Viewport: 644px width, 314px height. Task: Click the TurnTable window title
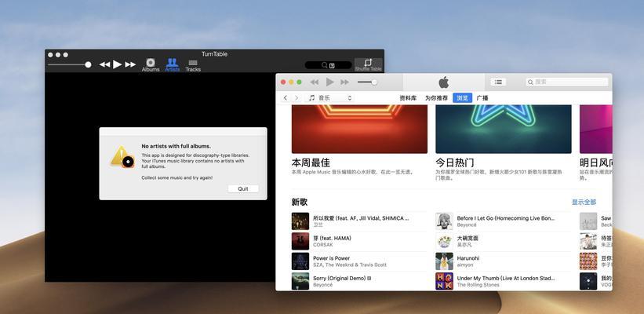214,54
